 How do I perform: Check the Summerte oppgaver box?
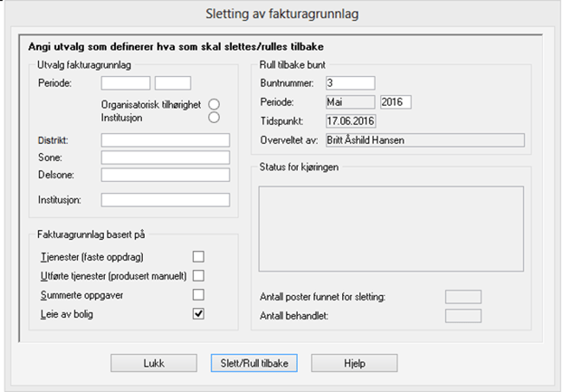(198, 295)
